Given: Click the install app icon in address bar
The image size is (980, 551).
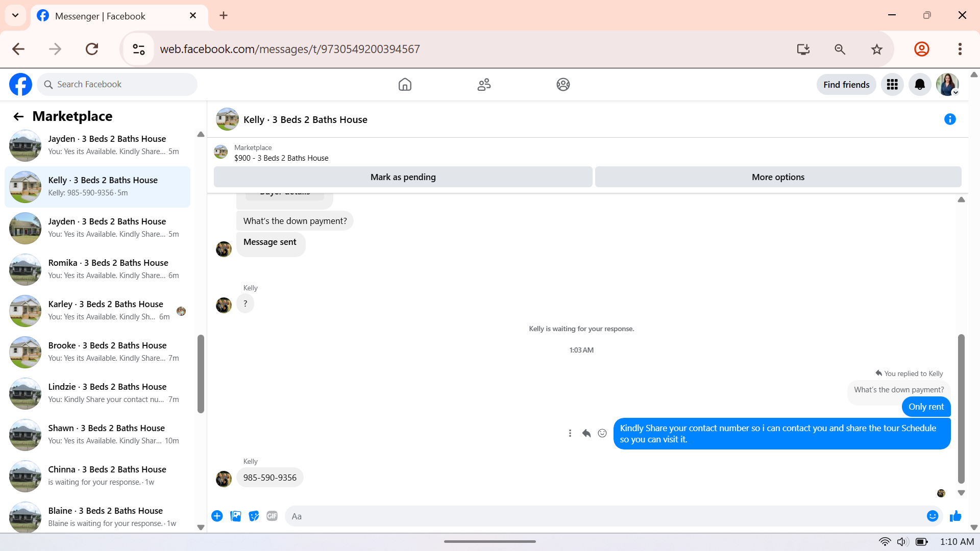Looking at the screenshot, I should tap(803, 49).
